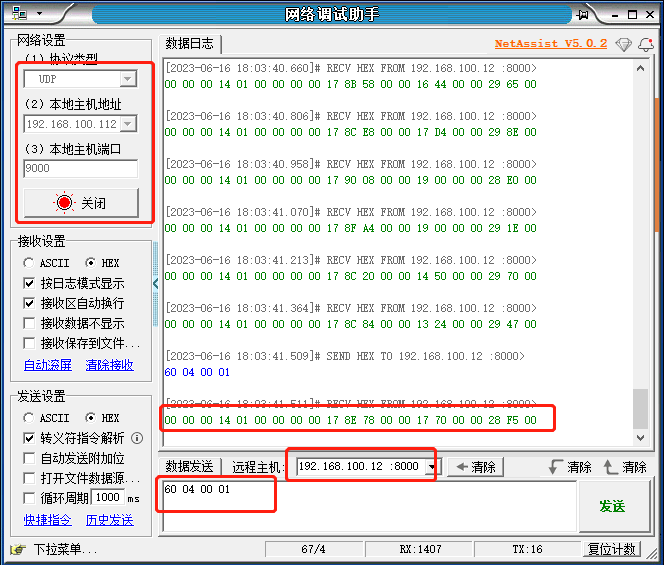
Task: Click the up arrow 清除 icon
Action: [610, 467]
